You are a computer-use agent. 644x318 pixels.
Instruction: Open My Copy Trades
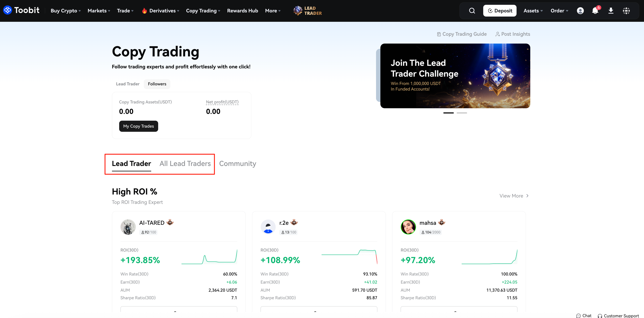139,126
